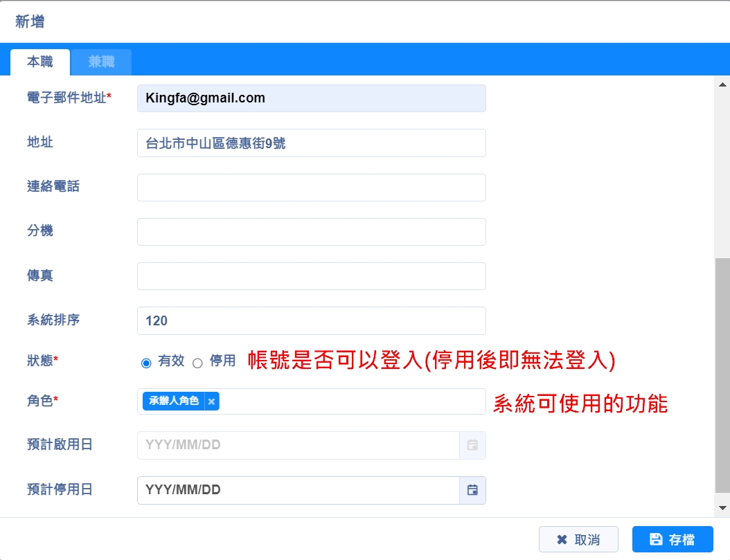Open calendar picker for 預計啟用日
The height and width of the screenshot is (560, 730).
472,445
